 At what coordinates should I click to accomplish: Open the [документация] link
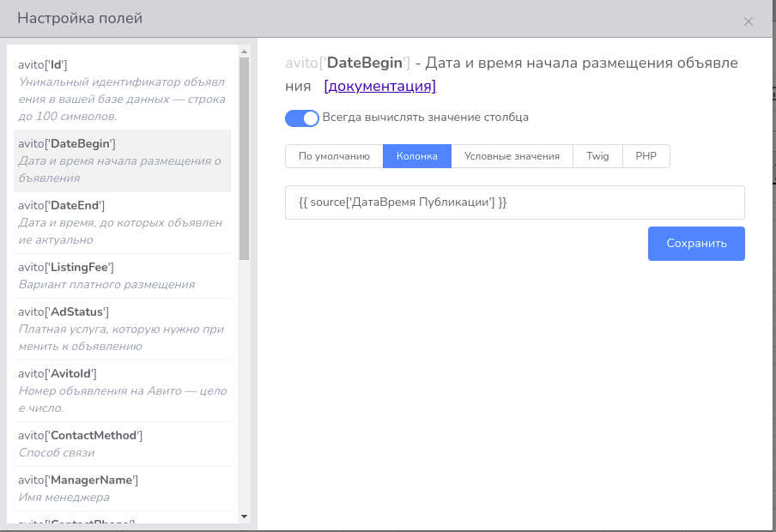(x=380, y=86)
